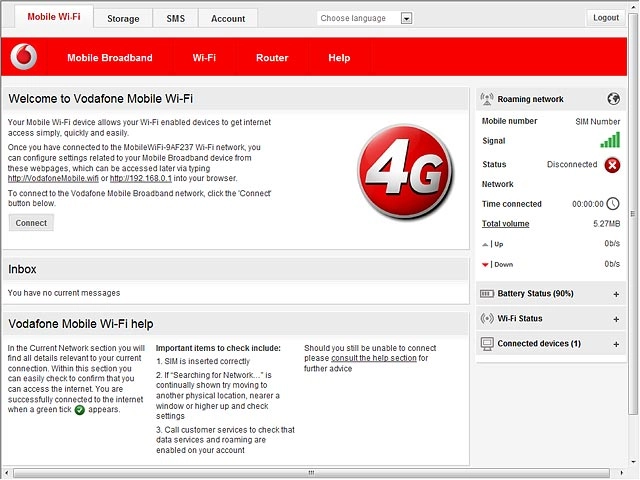This screenshot has height=480, width=640.
Task: Expand the Connected devices section
Action: [616, 344]
